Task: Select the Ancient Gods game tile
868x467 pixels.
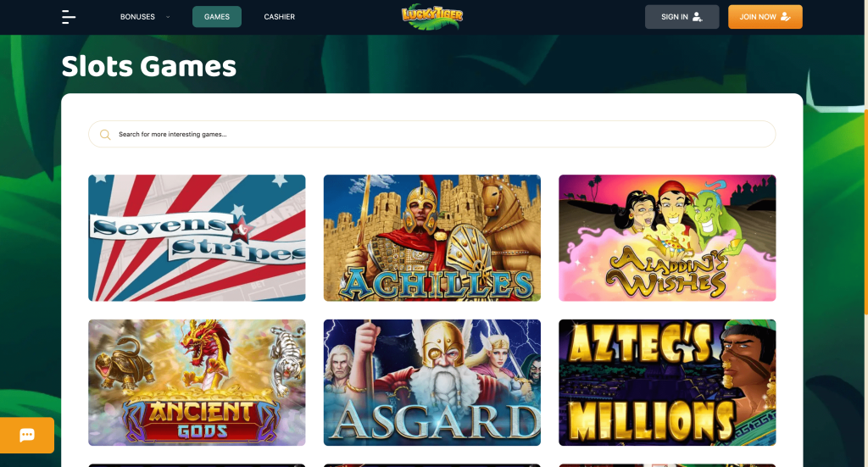Action: [197, 382]
